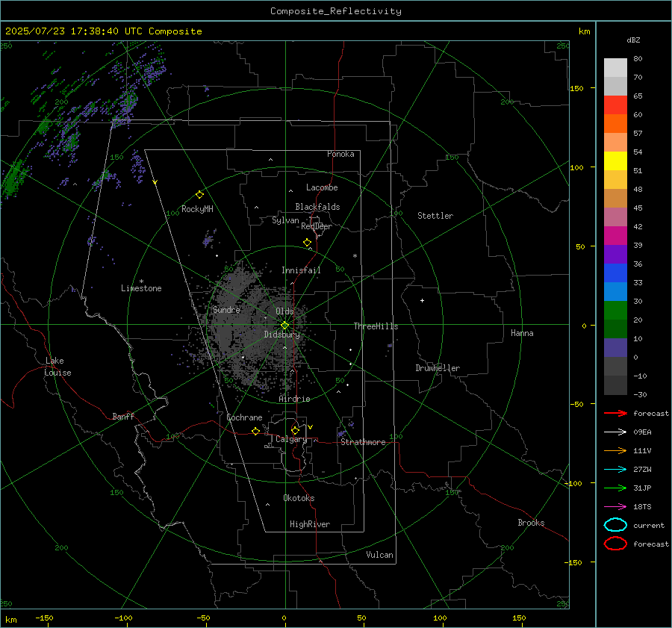Select the cyan 27ZW arrow icon
Screen dimensions: 672x628
615,470
